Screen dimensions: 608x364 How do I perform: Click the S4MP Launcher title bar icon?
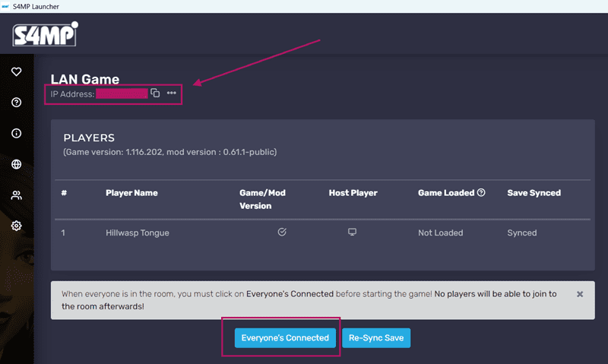[x=5, y=6]
